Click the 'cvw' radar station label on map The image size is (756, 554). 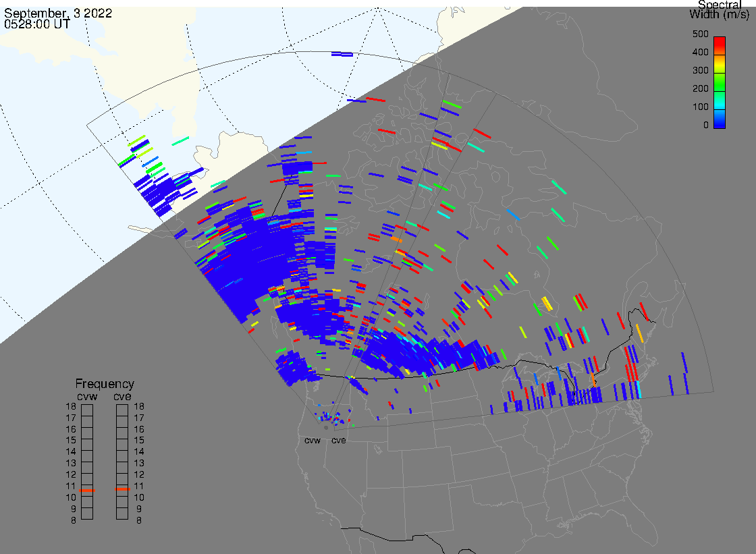pyautogui.click(x=313, y=441)
